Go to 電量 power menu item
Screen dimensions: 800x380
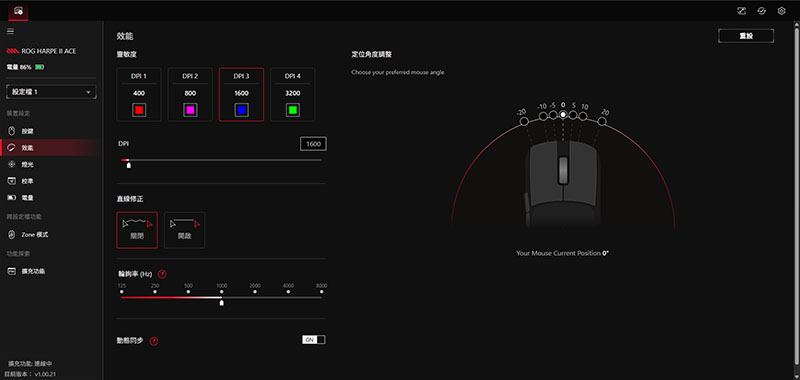(x=28, y=197)
